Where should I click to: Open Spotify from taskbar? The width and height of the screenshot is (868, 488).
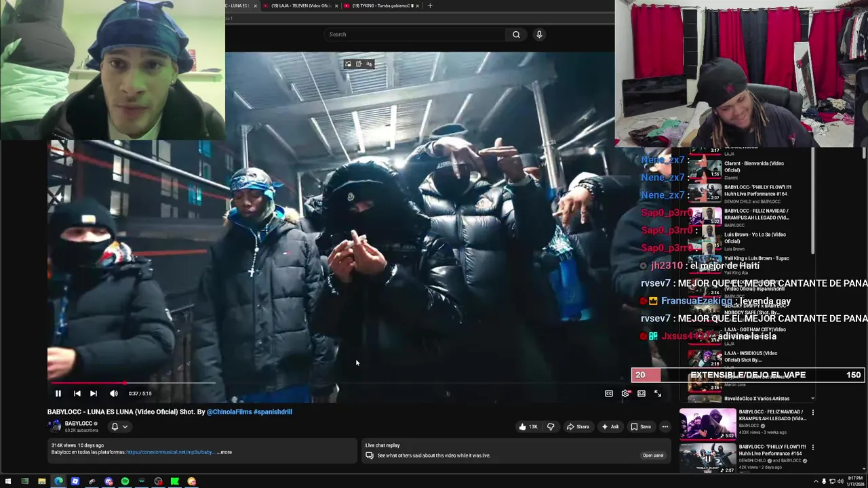[125, 481]
